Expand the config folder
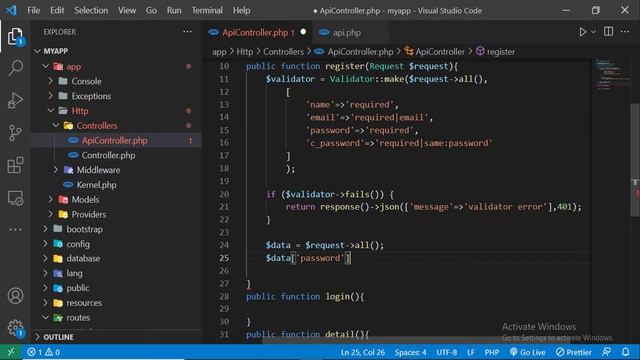The image size is (640, 360). coord(46,244)
